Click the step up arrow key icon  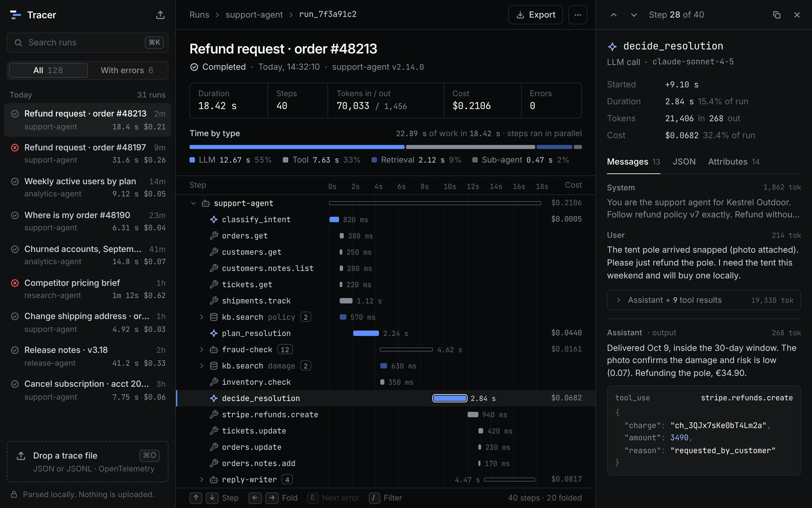[196, 498]
